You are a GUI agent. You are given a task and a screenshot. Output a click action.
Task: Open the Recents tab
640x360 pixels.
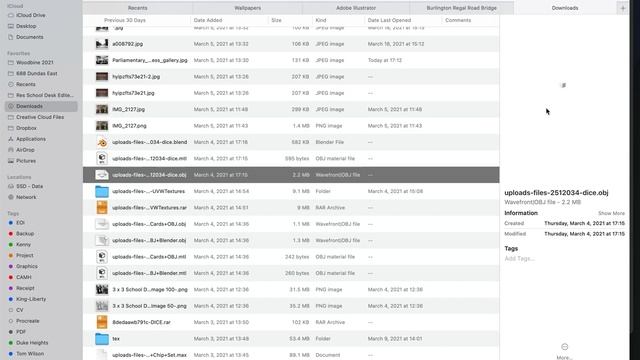[138, 8]
